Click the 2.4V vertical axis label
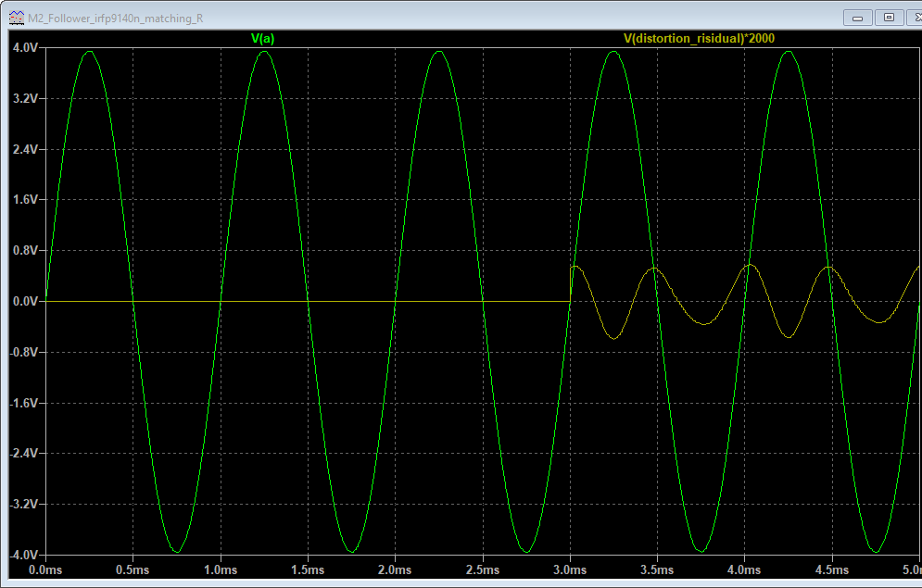Image resolution: width=922 pixels, height=588 pixels. click(x=25, y=149)
